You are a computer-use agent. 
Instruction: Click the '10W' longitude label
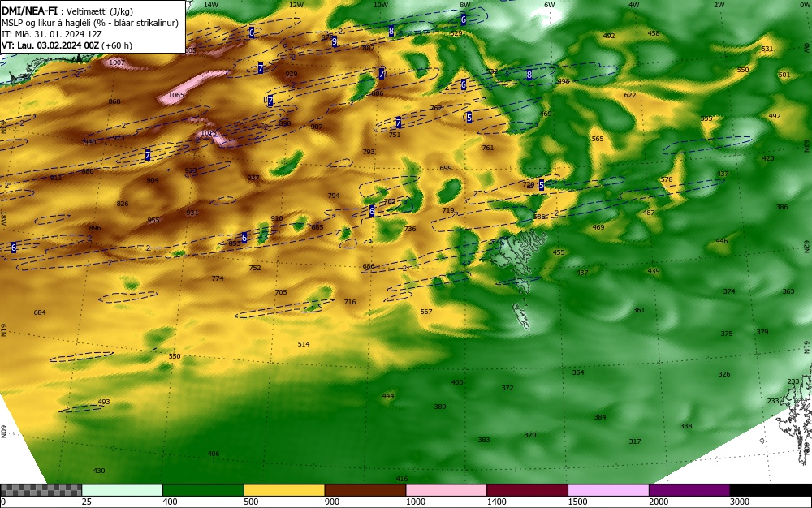[x=381, y=5]
